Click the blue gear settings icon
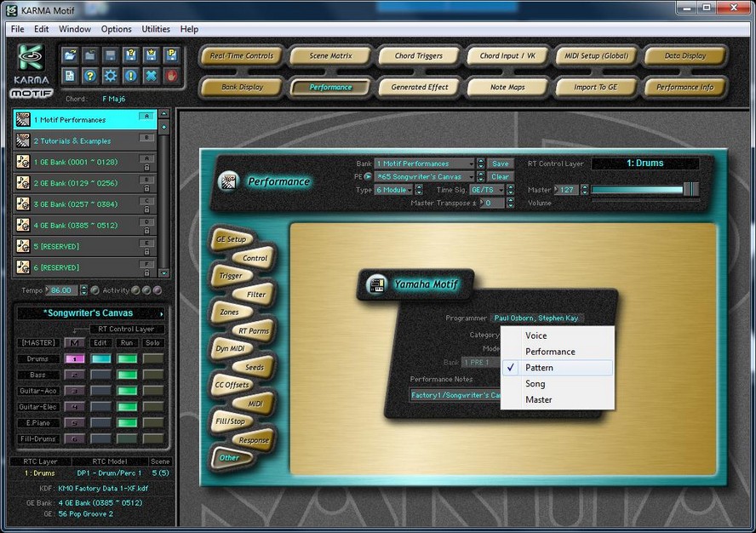This screenshot has width=756, height=533. 111,75
